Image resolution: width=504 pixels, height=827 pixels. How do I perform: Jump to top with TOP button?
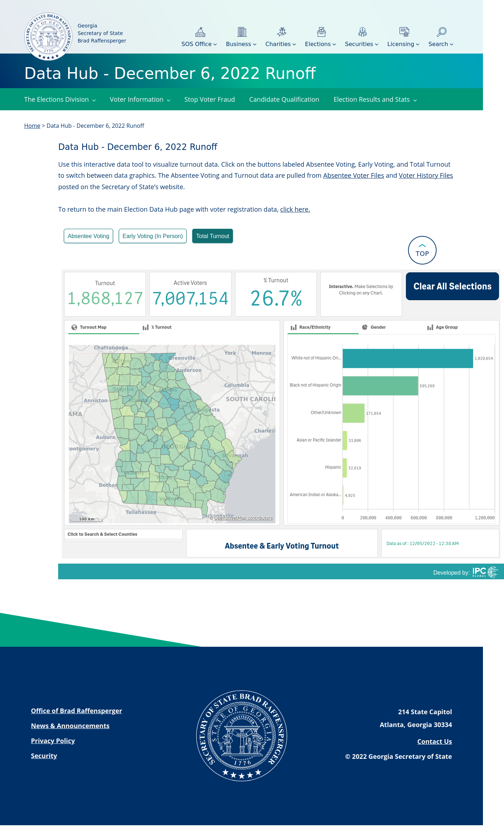click(x=422, y=250)
